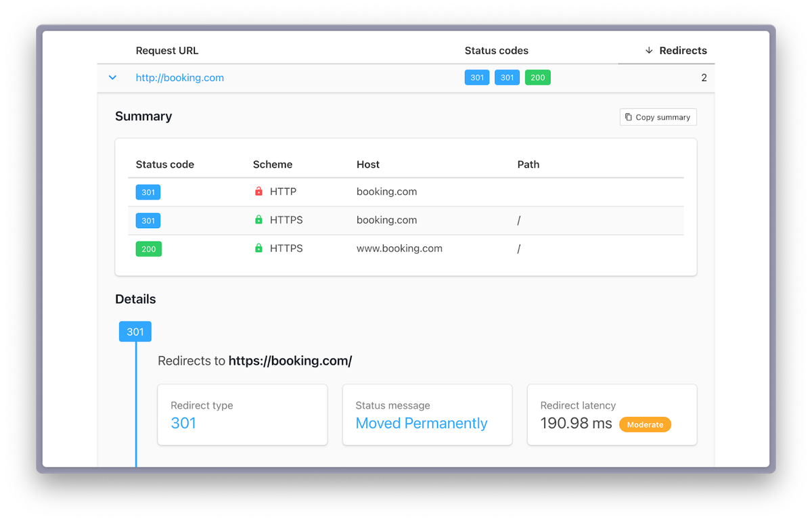Click the Redirect type card label
This screenshot has height=521, width=812.
[x=202, y=406]
